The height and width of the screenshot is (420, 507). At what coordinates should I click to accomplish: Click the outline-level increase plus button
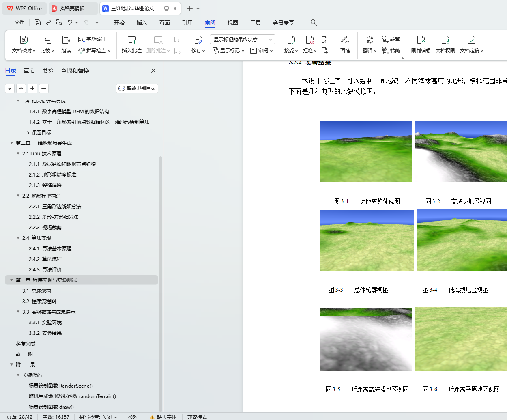click(x=32, y=88)
